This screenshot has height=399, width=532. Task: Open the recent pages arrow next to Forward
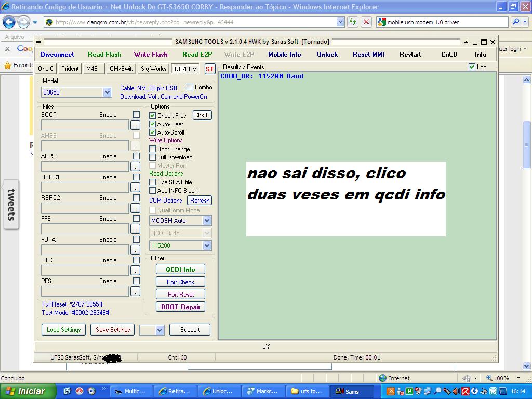click(x=35, y=22)
